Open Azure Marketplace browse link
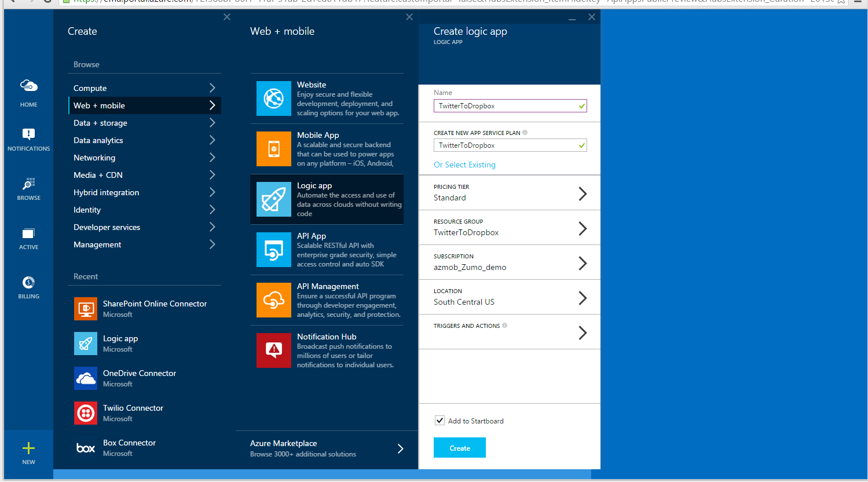This screenshot has width=868, height=482. click(x=327, y=448)
